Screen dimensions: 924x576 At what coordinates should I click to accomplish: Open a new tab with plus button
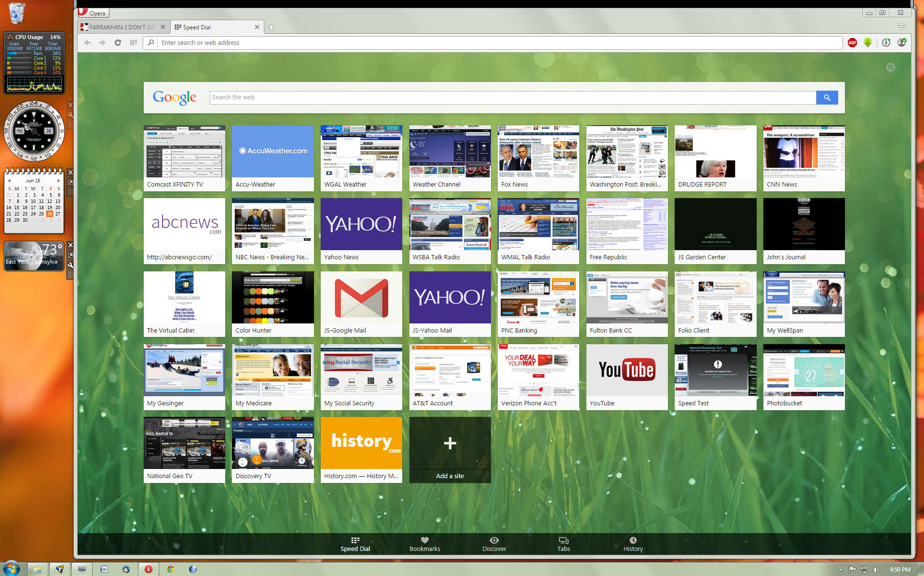271,27
